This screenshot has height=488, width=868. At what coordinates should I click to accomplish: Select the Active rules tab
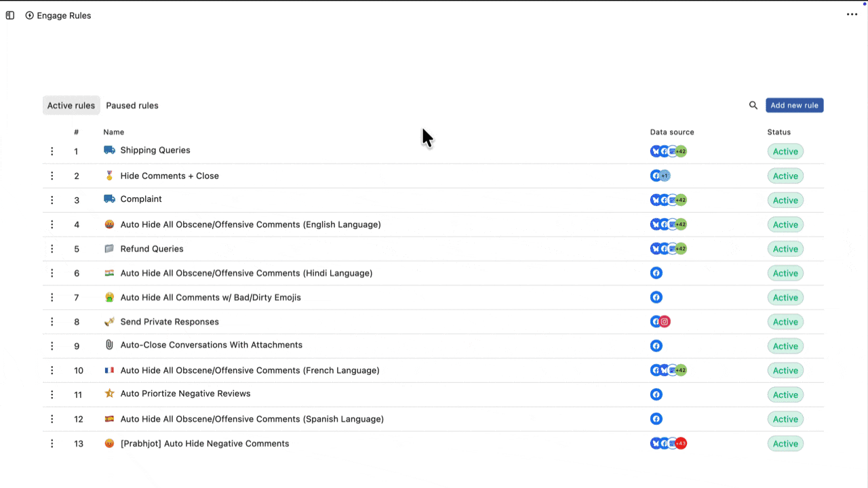click(71, 106)
